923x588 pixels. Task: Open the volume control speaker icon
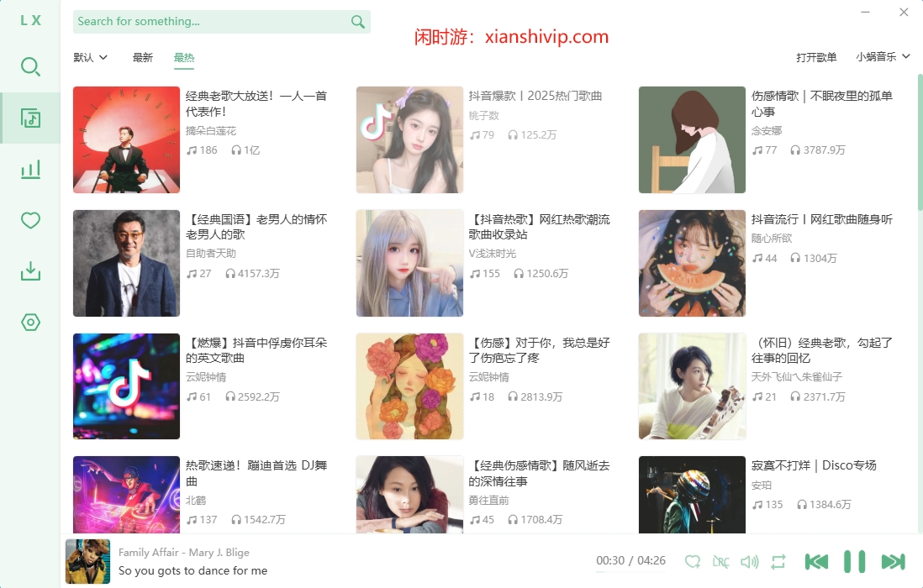point(749,561)
